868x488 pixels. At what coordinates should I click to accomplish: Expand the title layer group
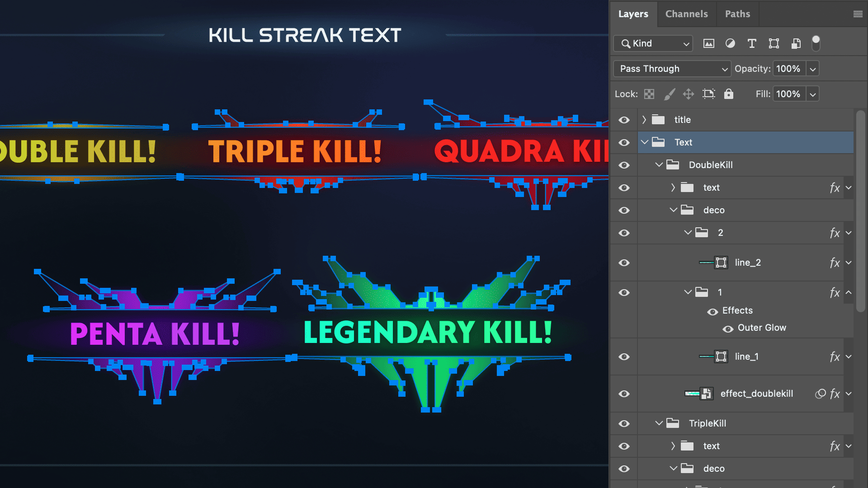tap(644, 120)
